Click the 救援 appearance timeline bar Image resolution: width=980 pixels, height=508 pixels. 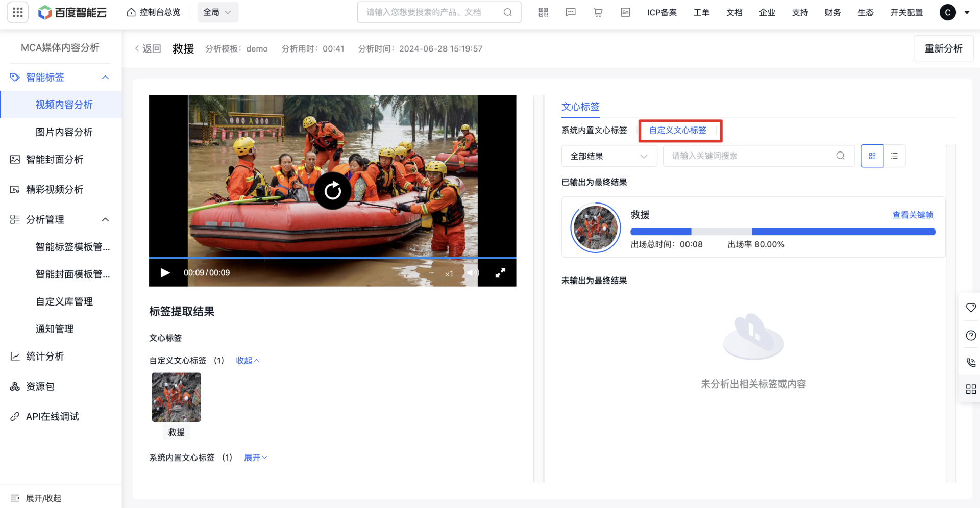point(782,232)
